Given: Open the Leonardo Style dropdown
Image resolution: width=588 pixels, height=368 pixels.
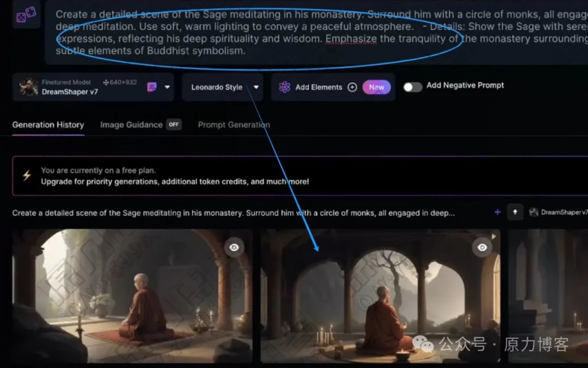Looking at the screenshot, I should coord(223,88).
